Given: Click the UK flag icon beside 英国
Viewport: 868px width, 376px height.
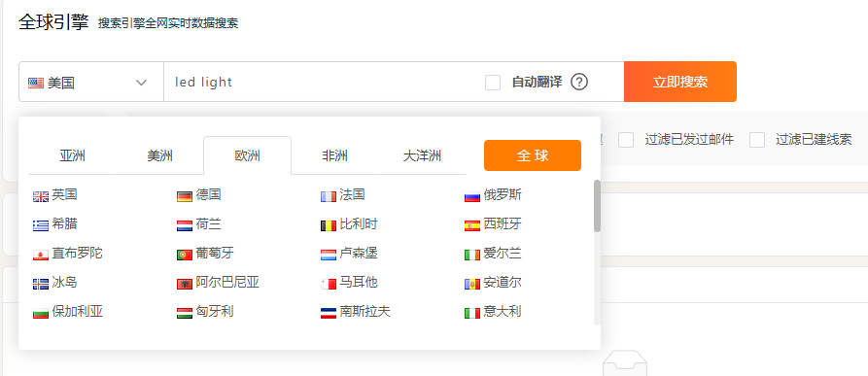Looking at the screenshot, I should pos(41,196).
